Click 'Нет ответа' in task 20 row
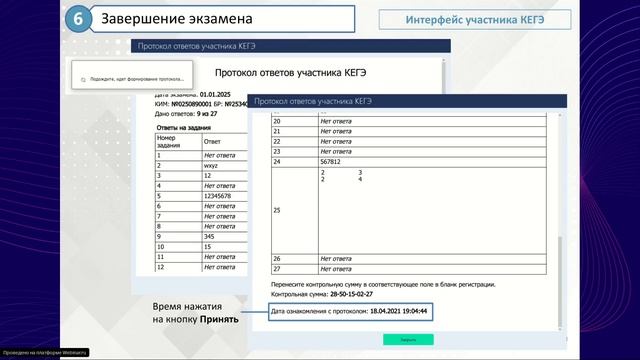This screenshot has width=640, height=360. point(336,122)
